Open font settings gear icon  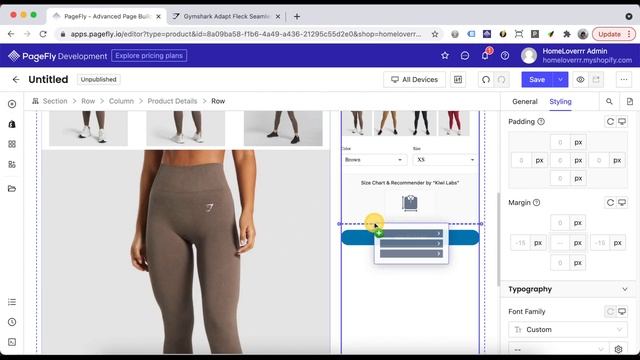618,349
